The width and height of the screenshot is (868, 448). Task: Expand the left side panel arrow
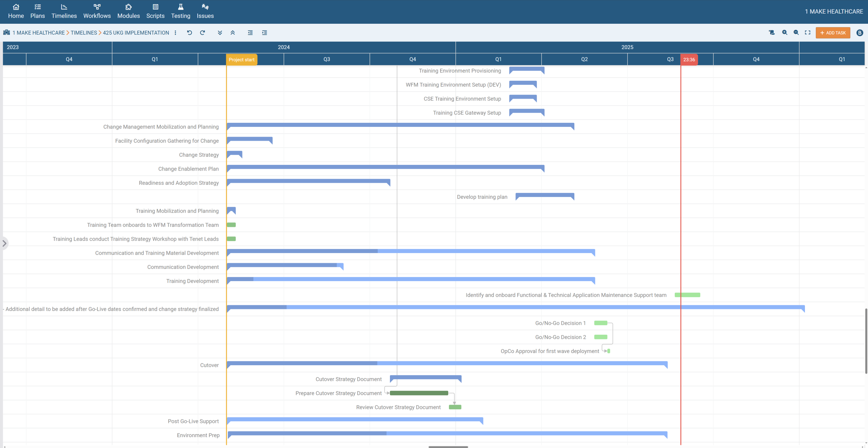point(4,243)
